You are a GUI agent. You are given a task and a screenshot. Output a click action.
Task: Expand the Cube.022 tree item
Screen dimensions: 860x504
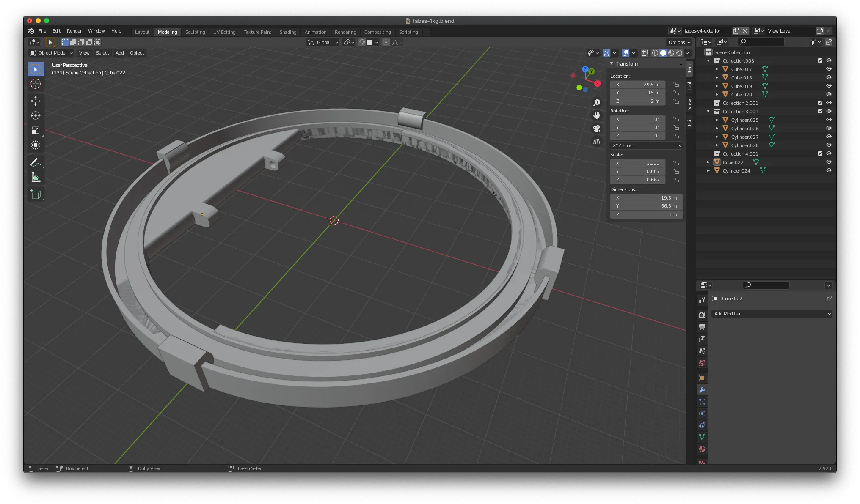708,162
